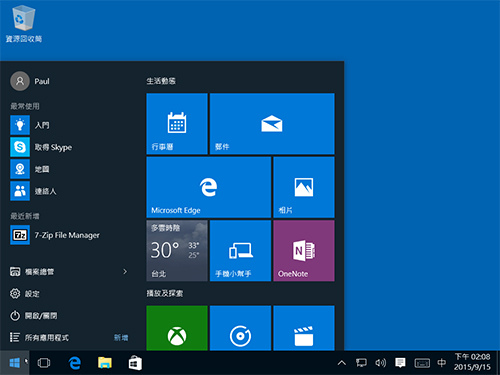
Task: Show hidden tray icons with the caret
Action: (x=342, y=363)
